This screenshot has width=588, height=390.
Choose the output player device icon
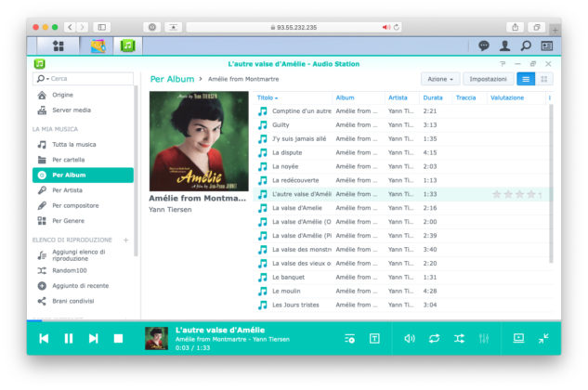click(518, 338)
